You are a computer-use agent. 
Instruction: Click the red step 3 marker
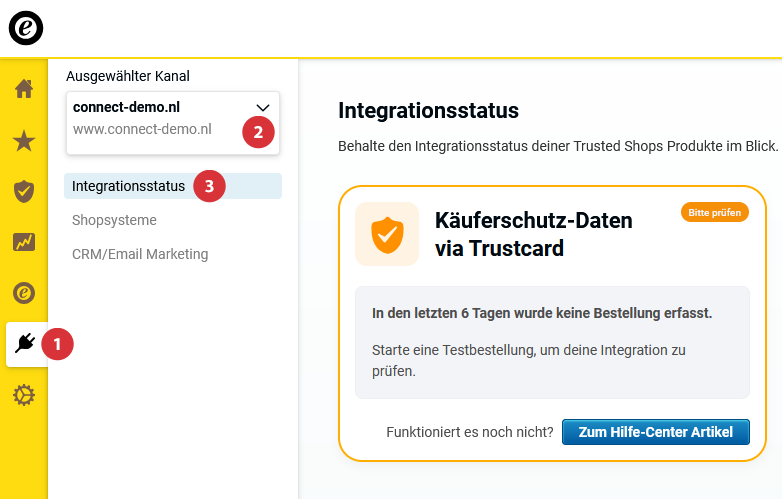tap(208, 186)
